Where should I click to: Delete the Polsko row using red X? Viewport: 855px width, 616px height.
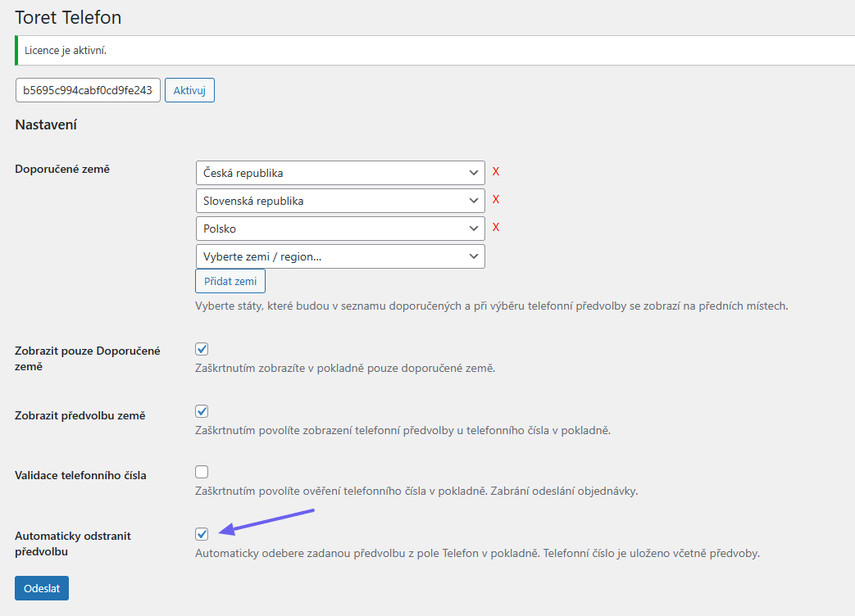coord(496,228)
